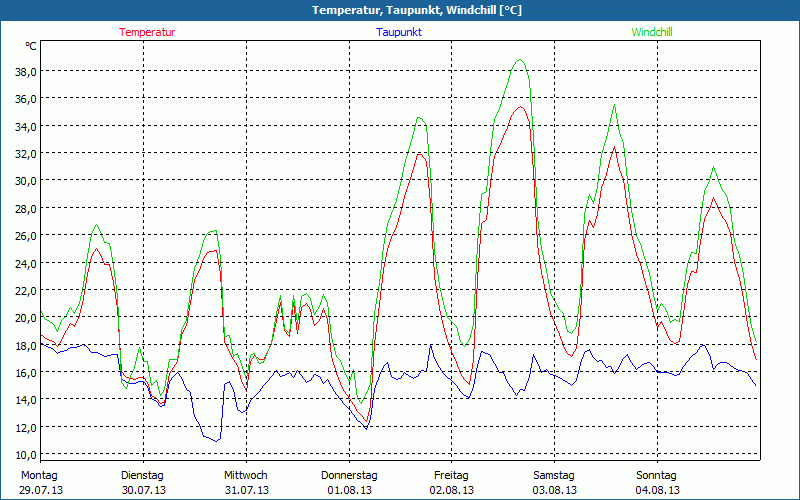
Task: Click the 30,0 y-axis value
Action: [26, 181]
